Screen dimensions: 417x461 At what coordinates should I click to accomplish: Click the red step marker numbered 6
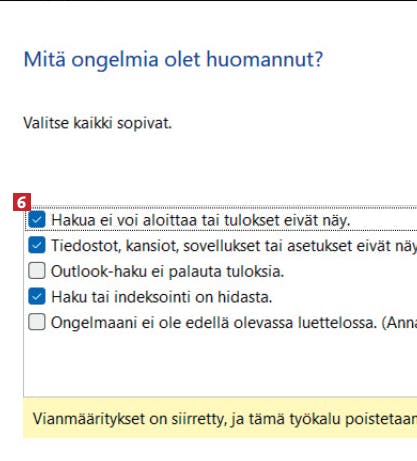[x=22, y=202]
